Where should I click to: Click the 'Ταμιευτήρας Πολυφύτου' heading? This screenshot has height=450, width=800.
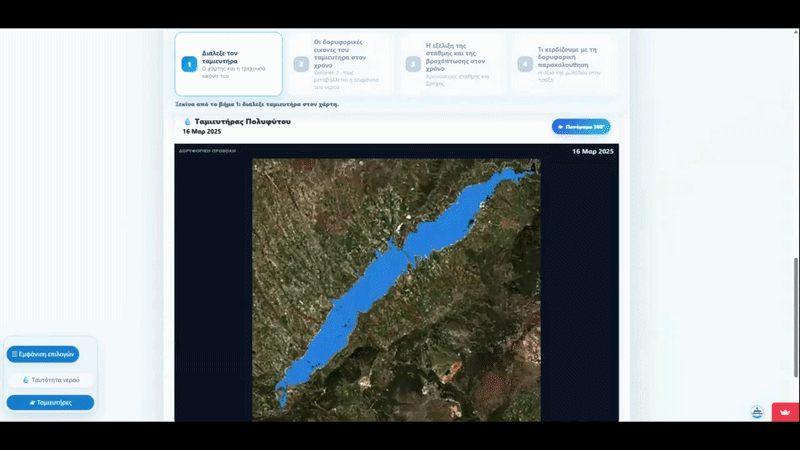point(242,121)
